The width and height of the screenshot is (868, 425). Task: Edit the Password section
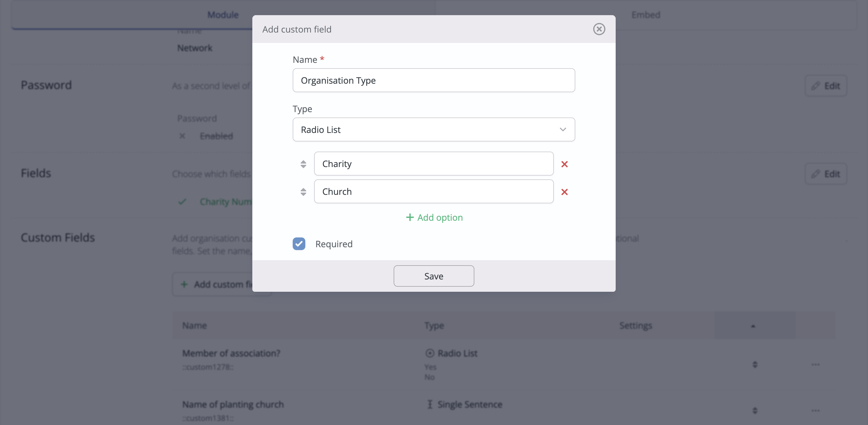pyautogui.click(x=826, y=86)
